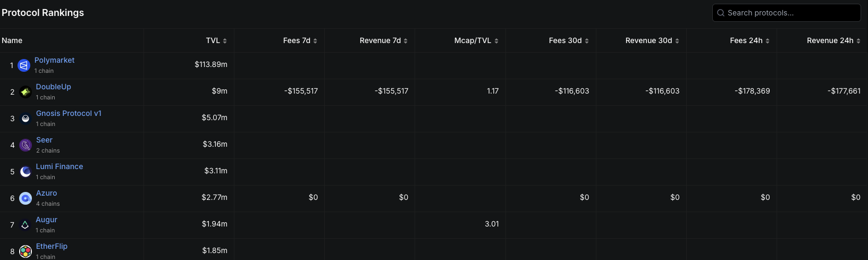Click the Seer purple logo icon
Image resolution: width=868 pixels, height=260 pixels.
pyautogui.click(x=26, y=145)
